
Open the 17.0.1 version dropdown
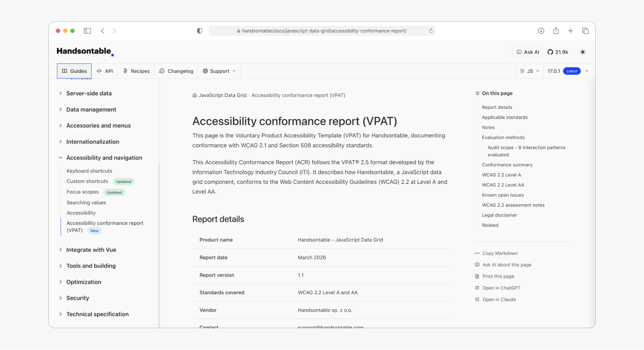click(x=568, y=71)
